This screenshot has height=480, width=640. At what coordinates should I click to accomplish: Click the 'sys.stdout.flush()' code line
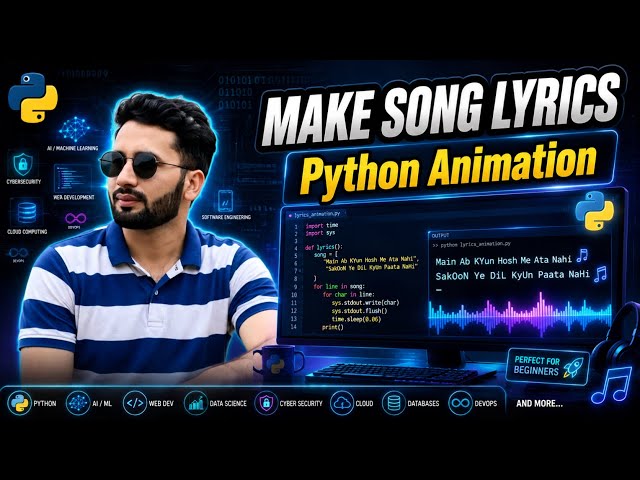pyautogui.click(x=359, y=311)
